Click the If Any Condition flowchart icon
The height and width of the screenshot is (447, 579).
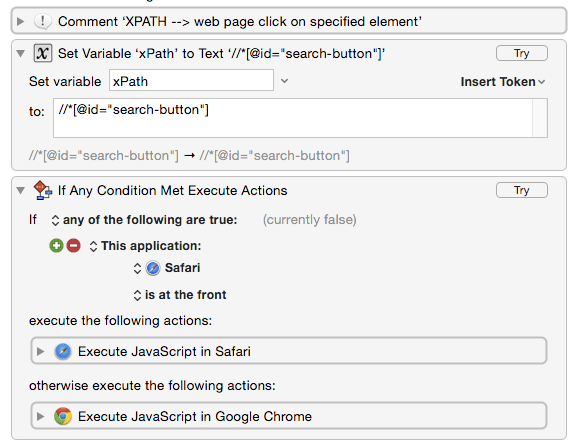coord(42,190)
